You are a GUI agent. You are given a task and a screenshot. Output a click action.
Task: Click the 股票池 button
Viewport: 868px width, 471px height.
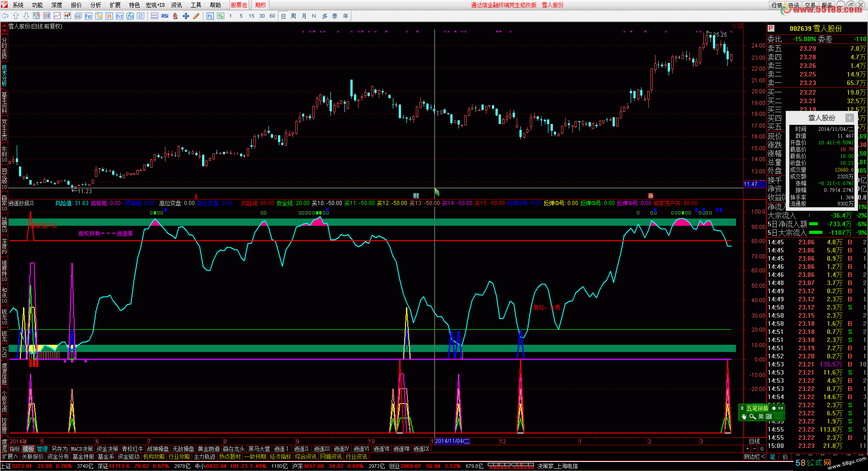(239, 5)
